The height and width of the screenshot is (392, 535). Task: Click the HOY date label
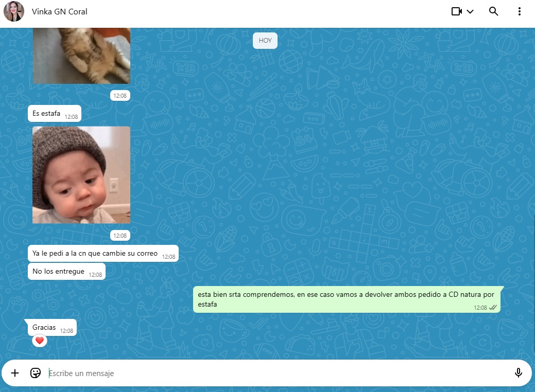265,41
